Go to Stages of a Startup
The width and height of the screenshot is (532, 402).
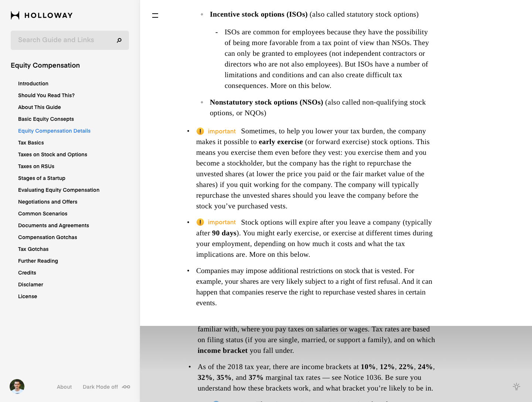[42, 178]
